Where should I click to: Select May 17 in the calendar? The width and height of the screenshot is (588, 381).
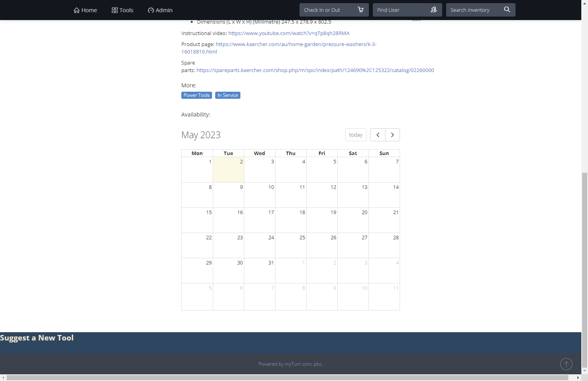[x=260, y=220]
